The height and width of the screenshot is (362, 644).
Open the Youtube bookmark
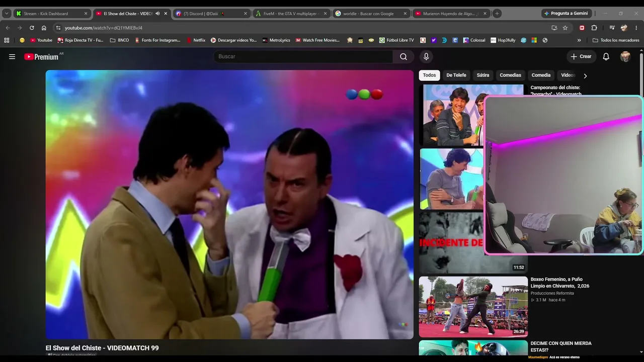(41, 40)
